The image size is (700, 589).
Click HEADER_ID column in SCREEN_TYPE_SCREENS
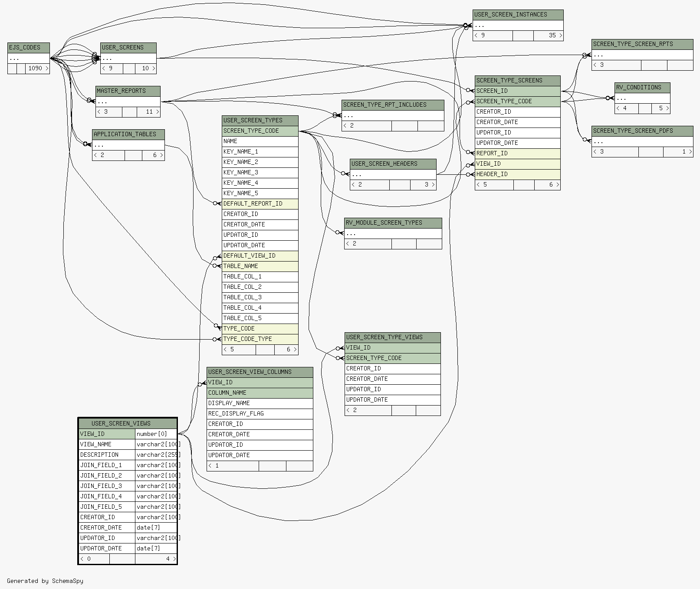tap(518, 174)
